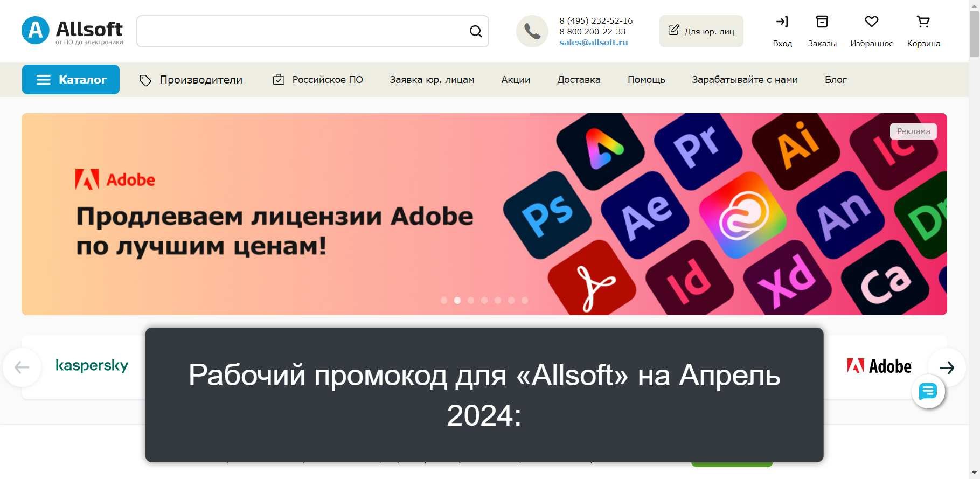Select the second banner slide dot
This screenshot has width=980, height=479.
[457, 300]
